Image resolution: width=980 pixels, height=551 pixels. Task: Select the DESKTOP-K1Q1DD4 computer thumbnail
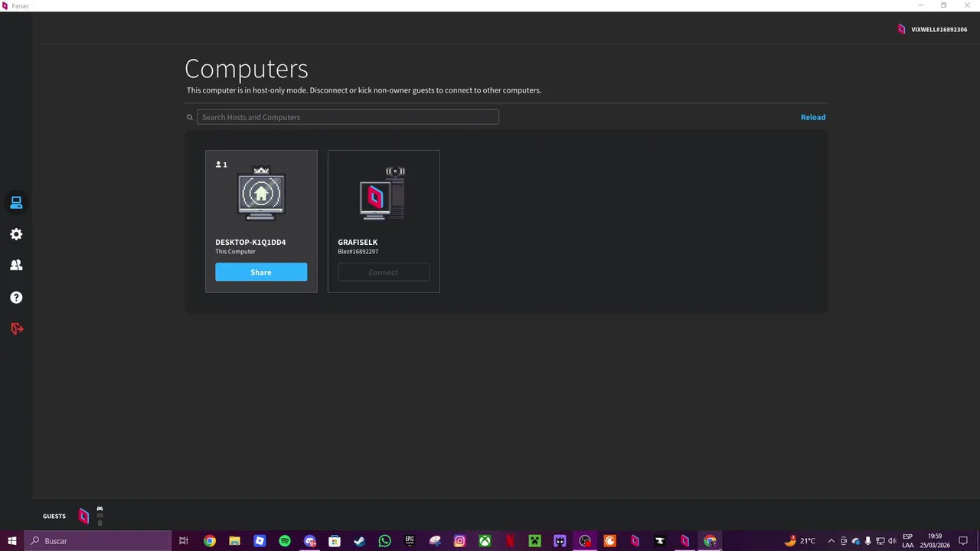tap(261, 194)
